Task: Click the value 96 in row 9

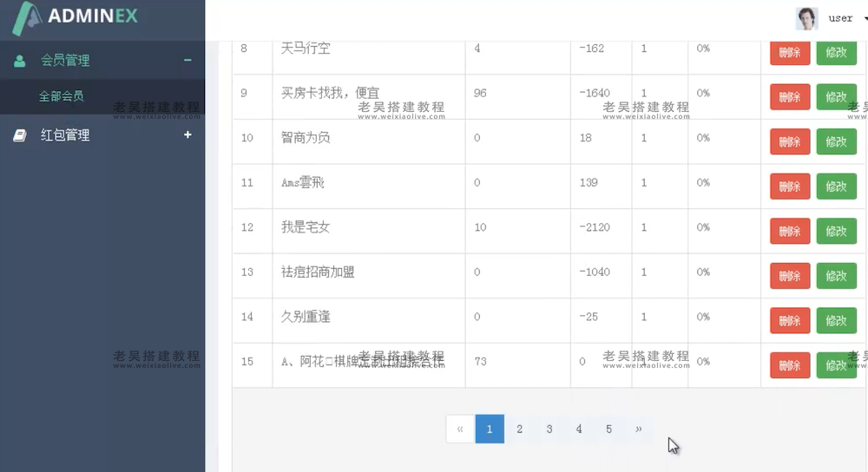Action: coord(480,93)
